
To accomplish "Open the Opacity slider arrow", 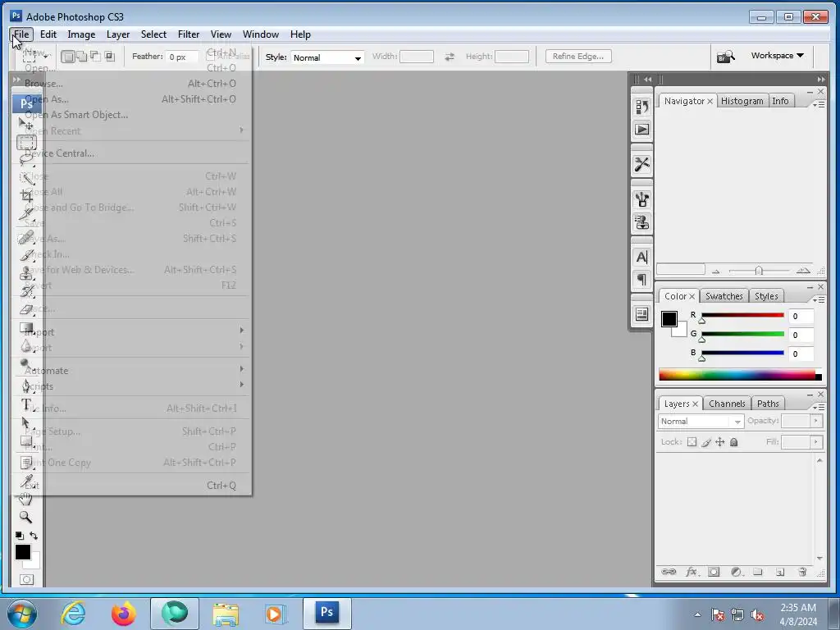I will [816, 421].
